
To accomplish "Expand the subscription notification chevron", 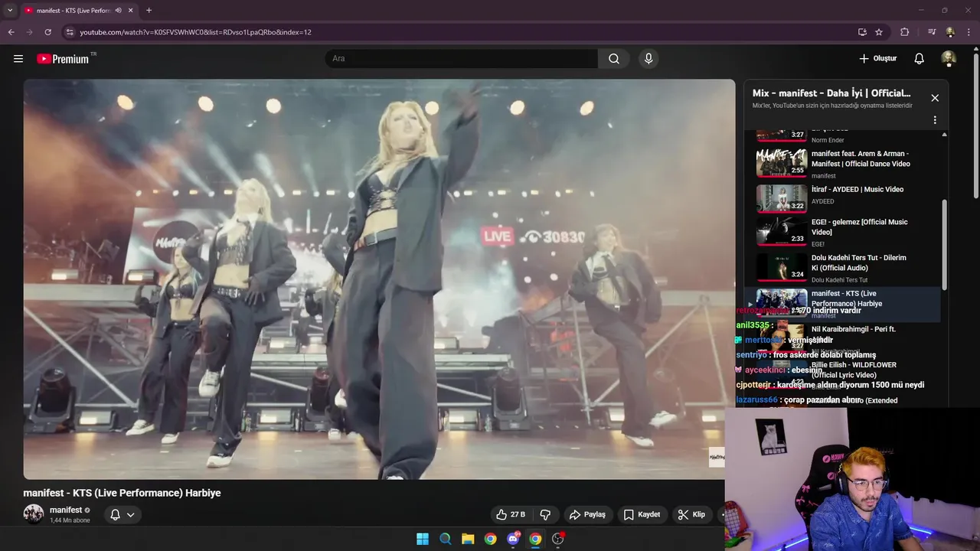I will pos(131,515).
